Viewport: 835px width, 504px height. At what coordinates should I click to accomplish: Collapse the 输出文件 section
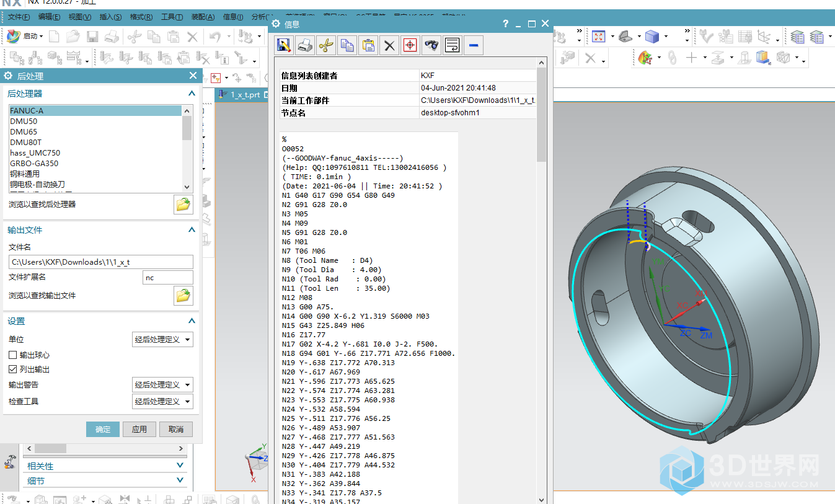[192, 230]
